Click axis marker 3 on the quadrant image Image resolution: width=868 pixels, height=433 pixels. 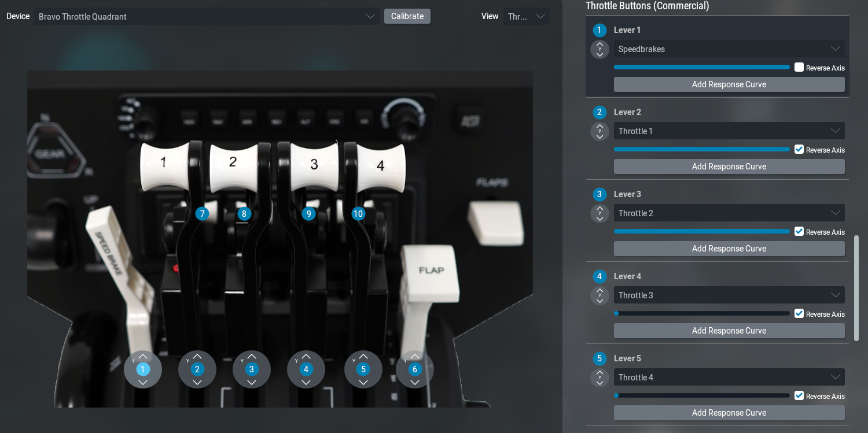click(x=251, y=369)
